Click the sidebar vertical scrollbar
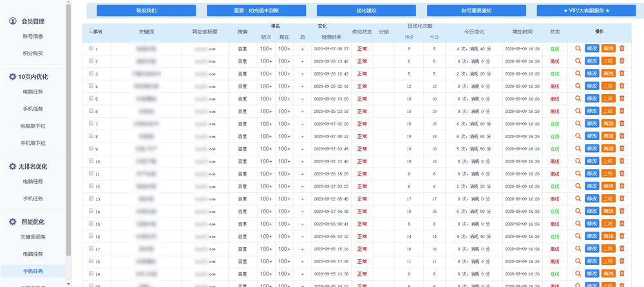Viewport: 644px width, 287px height. (68, 129)
